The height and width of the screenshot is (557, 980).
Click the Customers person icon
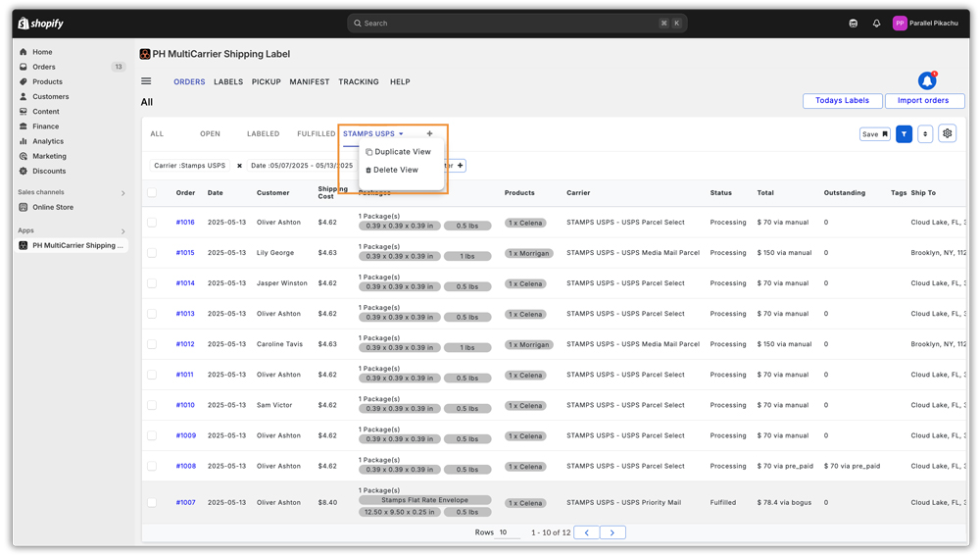(24, 97)
